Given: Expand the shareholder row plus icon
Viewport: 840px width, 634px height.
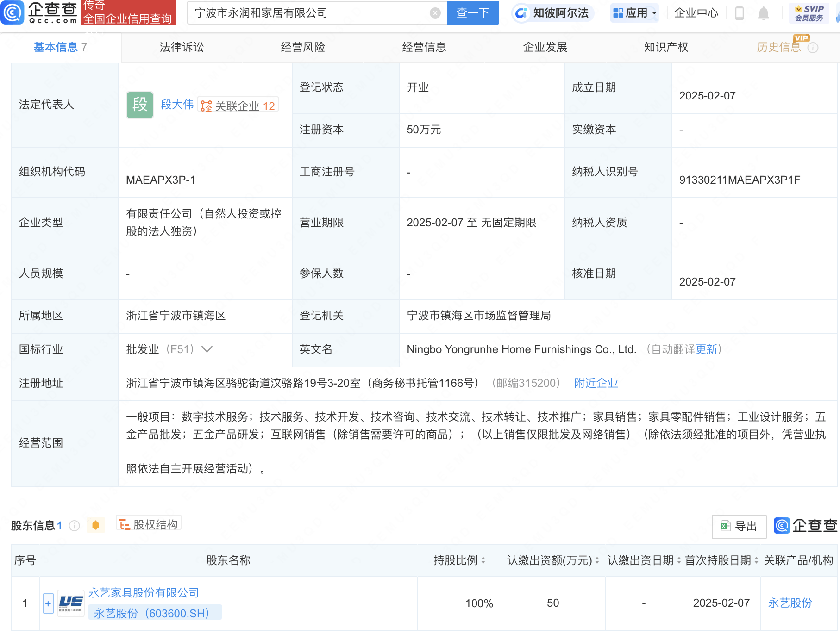Looking at the screenshot, I should [48, 603].
